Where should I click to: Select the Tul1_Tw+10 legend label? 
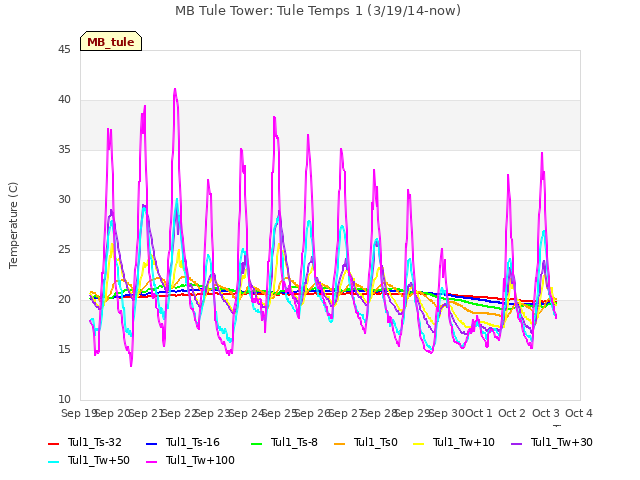coord(464,442)
